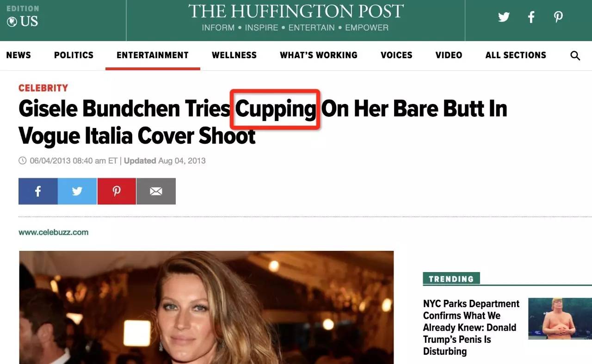592x364 pixels.
Task: Expand the All Sections menu
Action: point(515,55)
